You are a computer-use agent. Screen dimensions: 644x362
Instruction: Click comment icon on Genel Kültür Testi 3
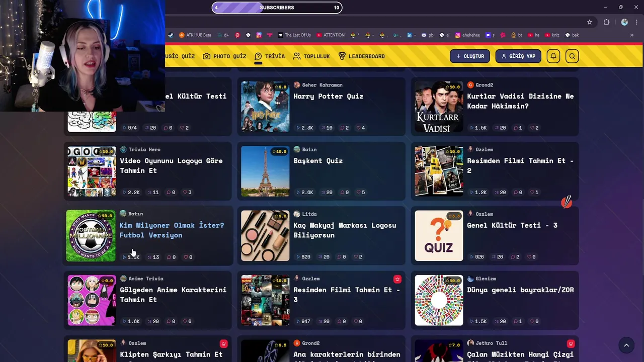pyautogui.click(x=514, y=257)
